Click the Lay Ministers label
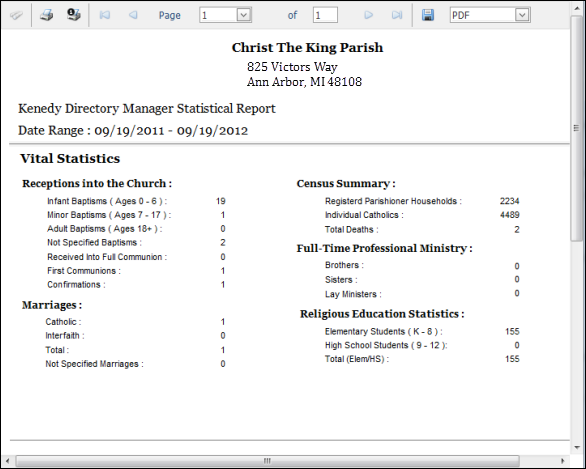This screenshot has height=469, width=586. [353, 294]
